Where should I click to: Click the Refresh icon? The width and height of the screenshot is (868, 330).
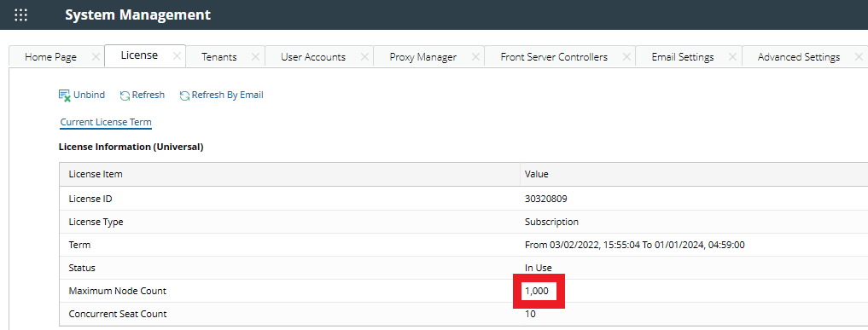click(125, 96)
